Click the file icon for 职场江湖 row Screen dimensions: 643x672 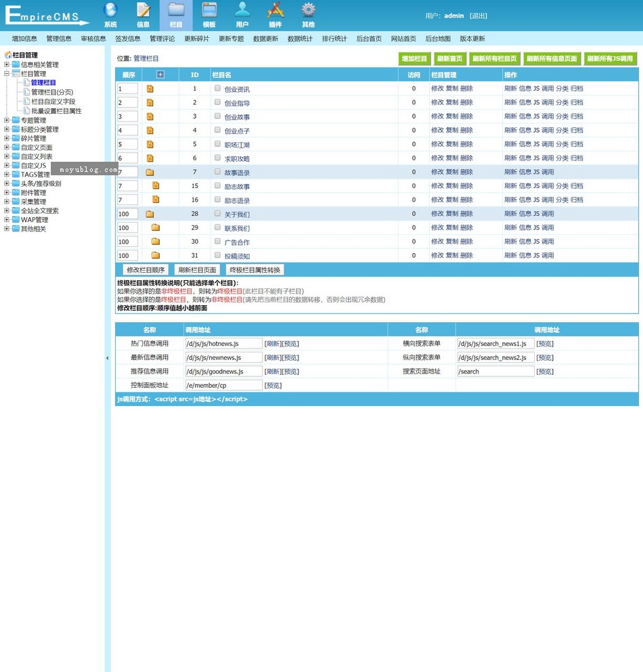150,144
